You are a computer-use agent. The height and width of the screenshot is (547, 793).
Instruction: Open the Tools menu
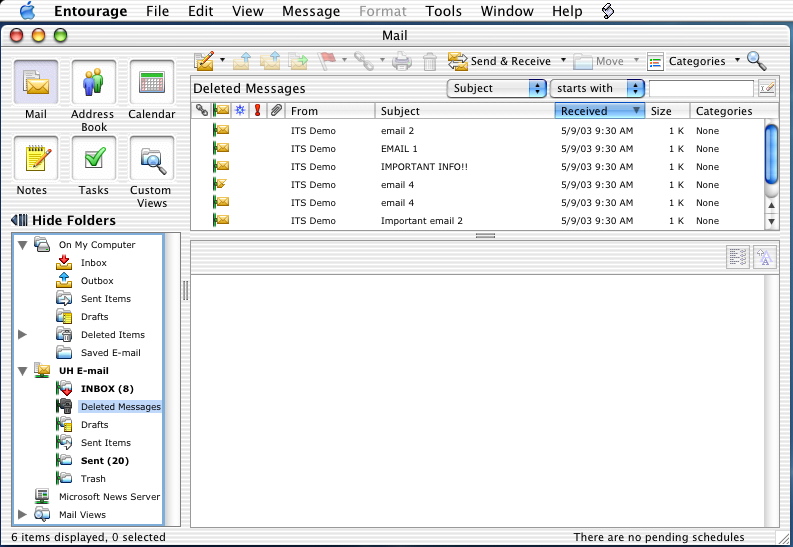coord(444,11)
